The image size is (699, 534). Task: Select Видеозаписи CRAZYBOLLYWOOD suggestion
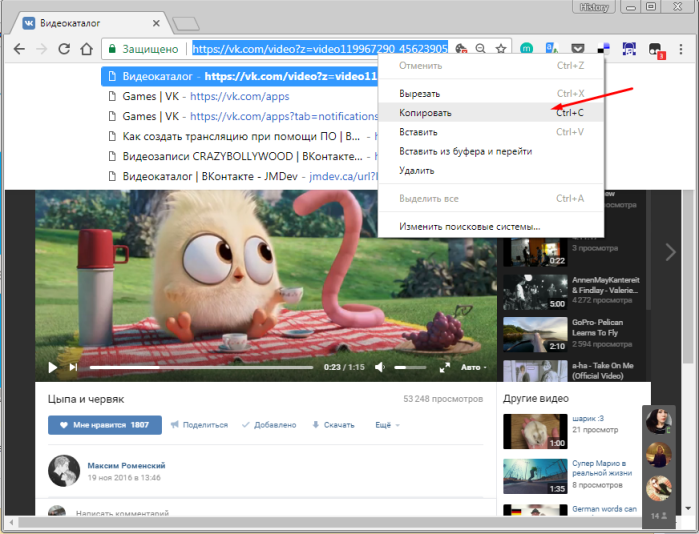click(239, 156)
